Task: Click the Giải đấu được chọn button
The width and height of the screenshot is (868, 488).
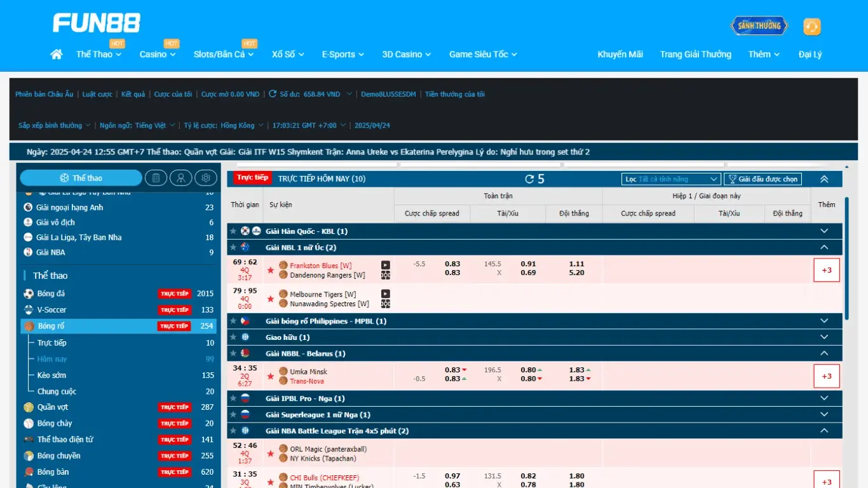Action: [x=763, y=179]
